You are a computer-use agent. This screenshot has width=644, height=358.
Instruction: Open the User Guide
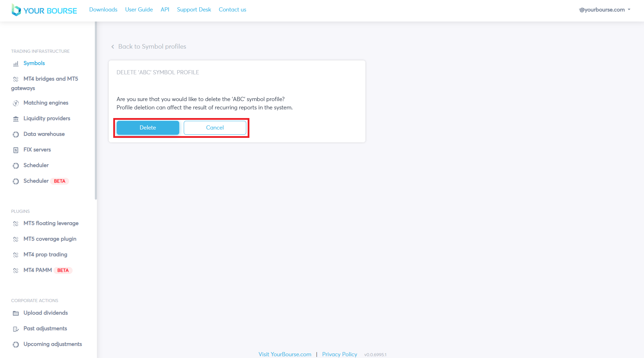(139, 10)
